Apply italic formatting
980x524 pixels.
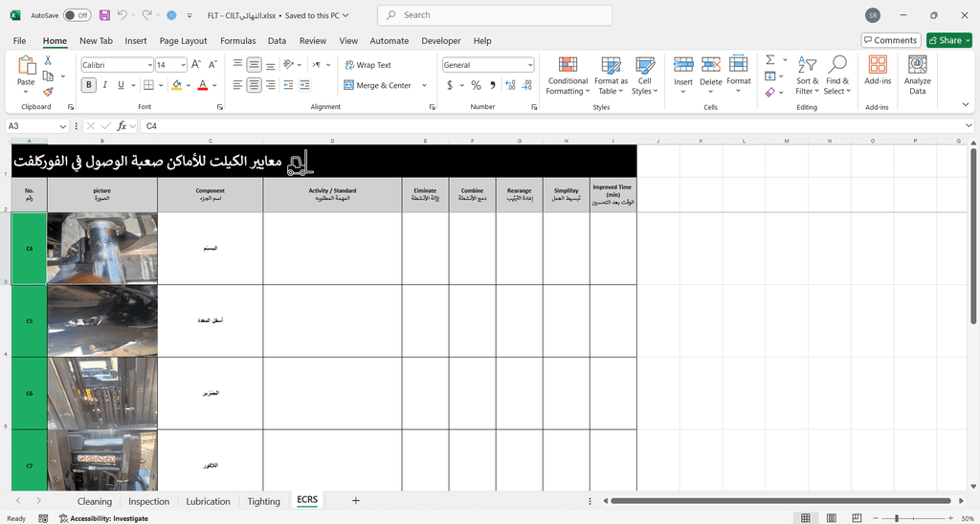tap(105, 85)
